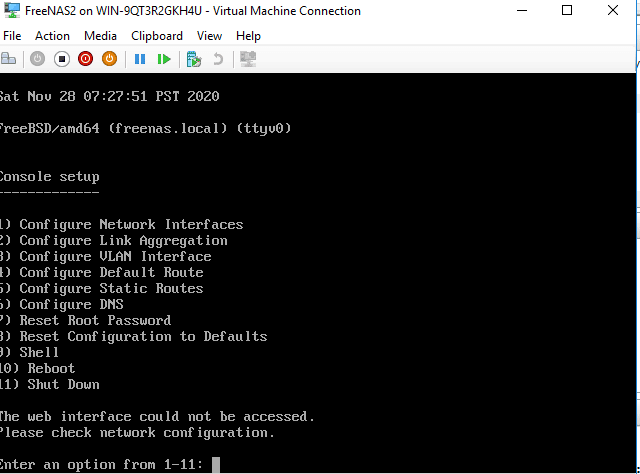Open the File menu
Image resolution: width=640 pixels, height=474 pixels.
[x=12, y=36]
